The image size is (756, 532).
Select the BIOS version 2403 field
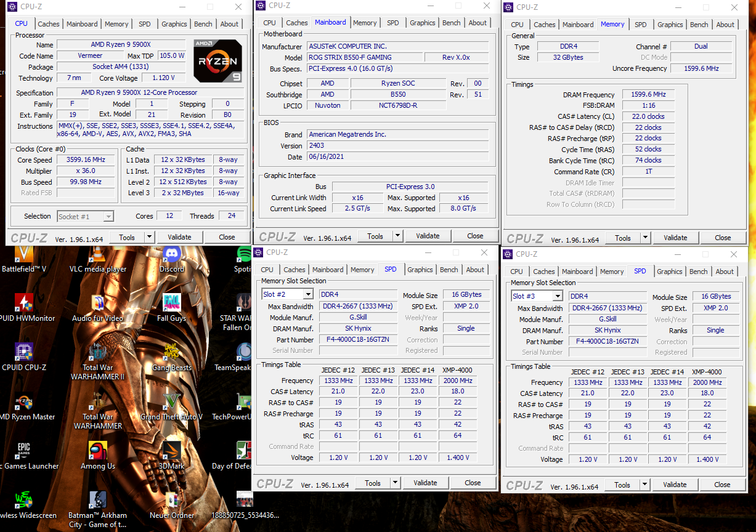397,146
